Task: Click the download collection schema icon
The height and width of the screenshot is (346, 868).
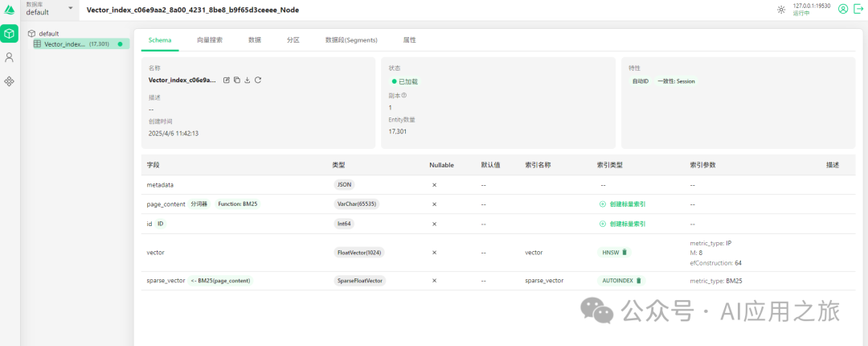Action: [248, 80]
